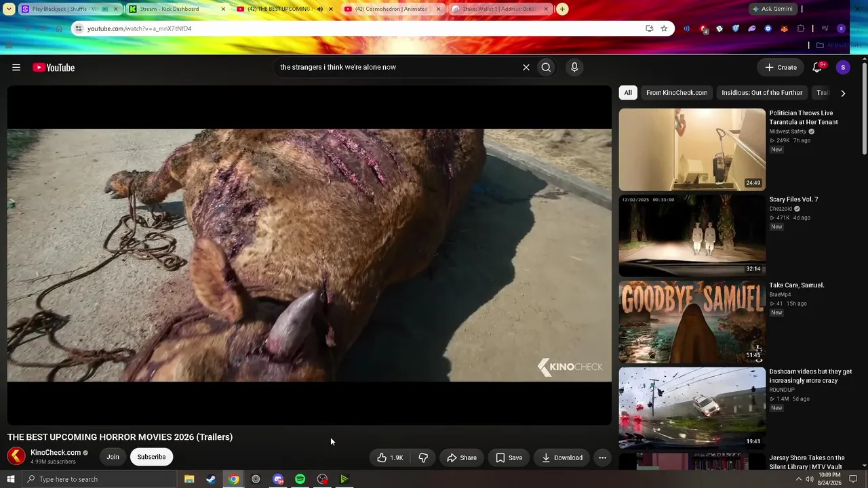Image resolution: width=868 pixels, height=488 pixels.
Task: Submit search with the magnifier button
Action: (x=546, y=67)
